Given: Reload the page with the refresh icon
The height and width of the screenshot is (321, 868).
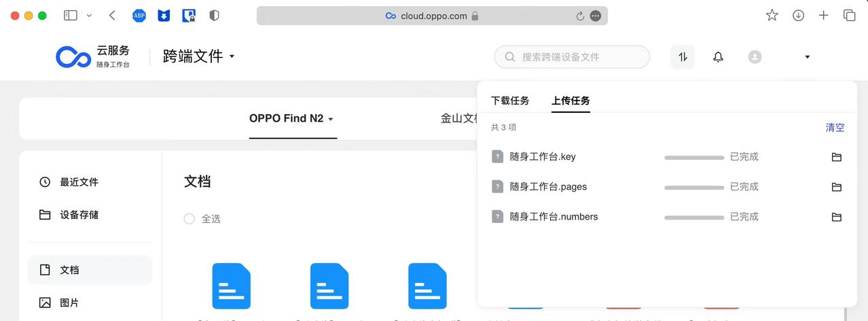Looking at the screenshot, I should click(580, 16).
